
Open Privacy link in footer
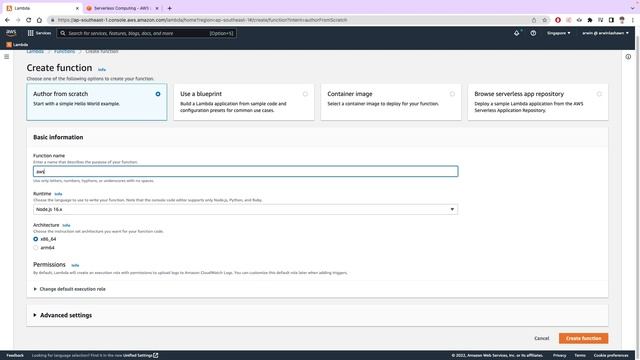[559, 356]
